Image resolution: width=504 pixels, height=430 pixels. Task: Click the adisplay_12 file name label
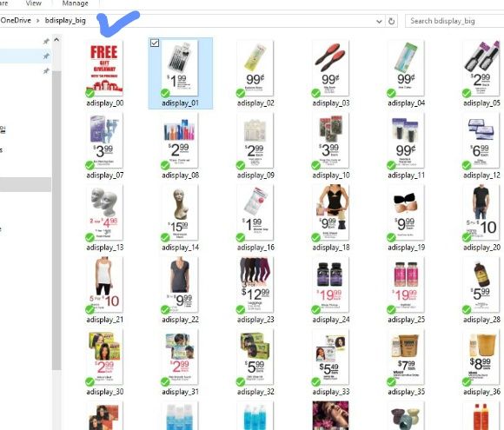click(x=481, y=175)
